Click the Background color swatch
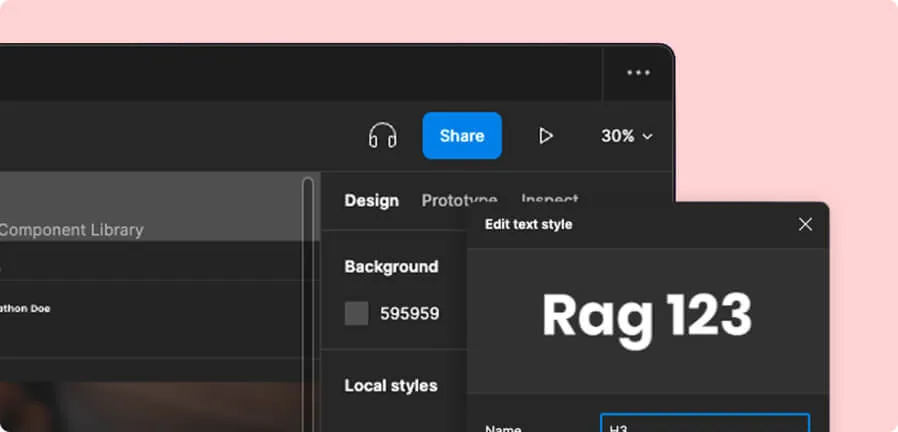Image resolution: width=898 pixels, height=432 pixels. (356, 313)
